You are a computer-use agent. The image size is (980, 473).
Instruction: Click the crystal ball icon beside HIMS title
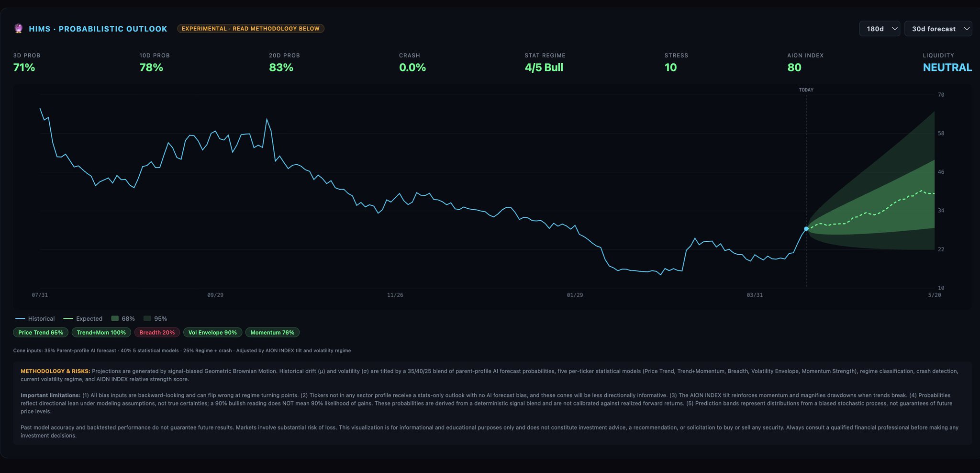(18, 29)
